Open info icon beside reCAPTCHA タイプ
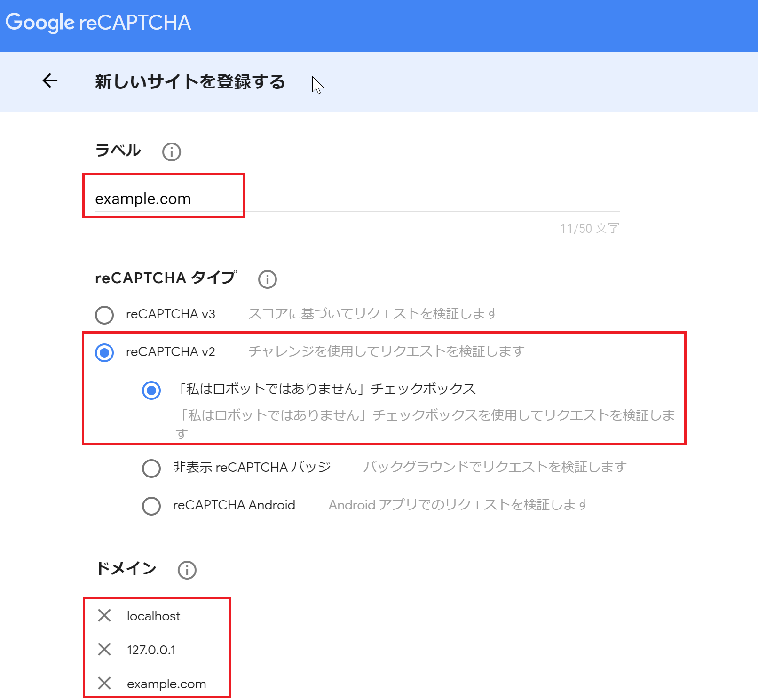Image resolution: width=758 pixels, height=700 pixels. (x=267, y=279)
